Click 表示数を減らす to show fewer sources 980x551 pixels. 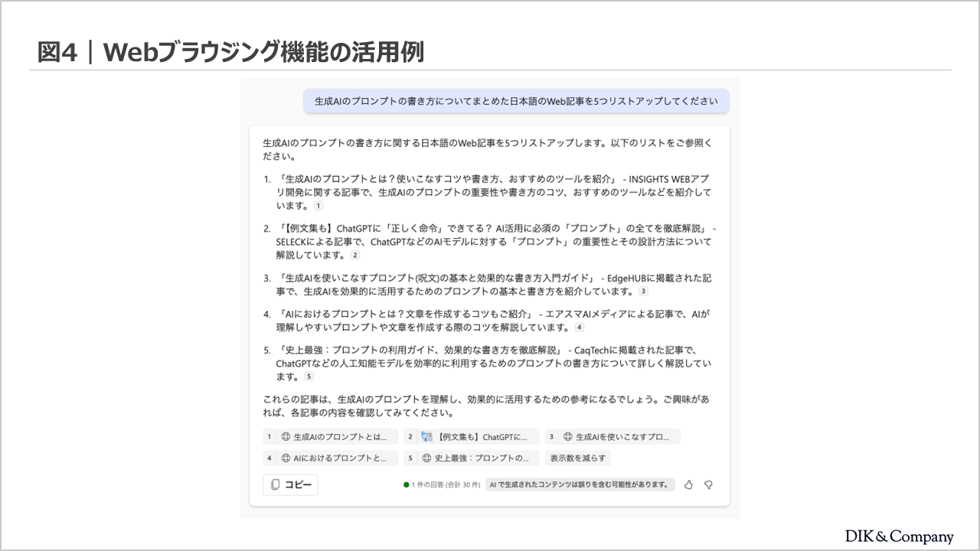[x=577, y=458]
